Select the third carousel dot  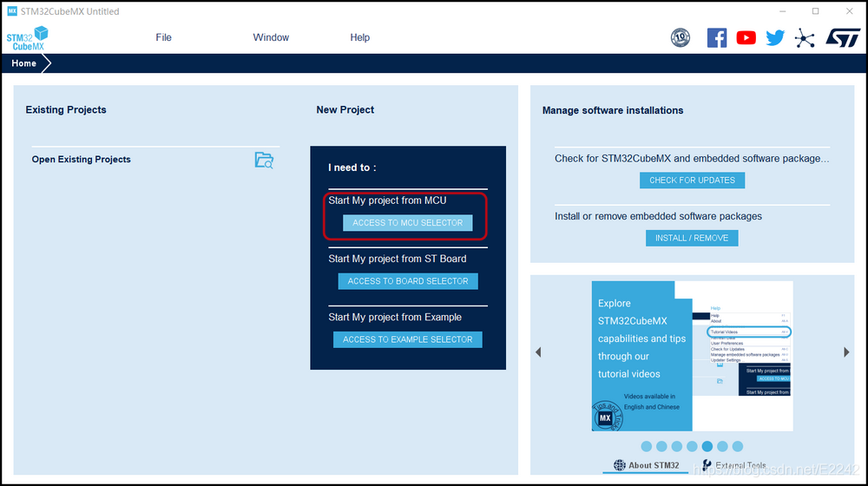[x=676, y=446]
